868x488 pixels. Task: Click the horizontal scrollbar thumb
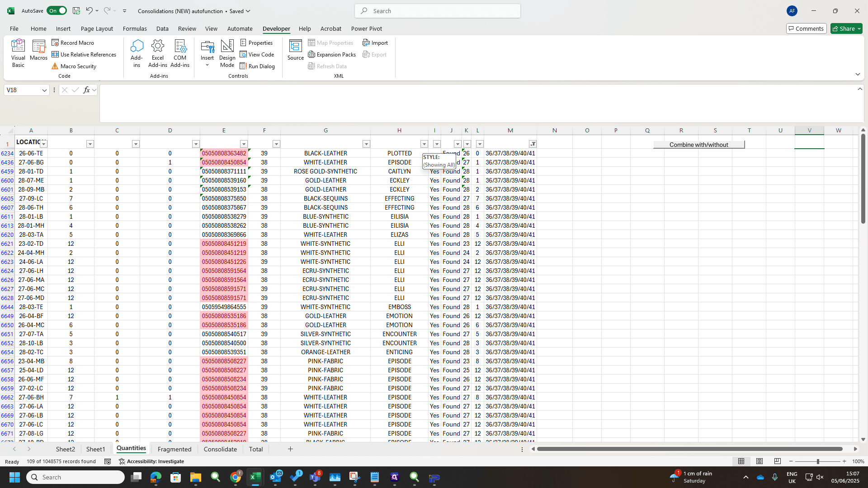pos(690,449)
